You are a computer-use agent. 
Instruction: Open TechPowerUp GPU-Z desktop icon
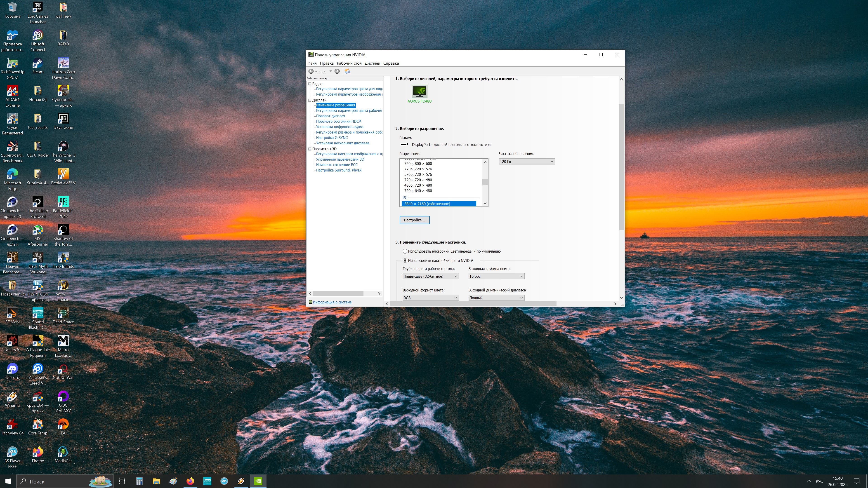coord(12,64)
